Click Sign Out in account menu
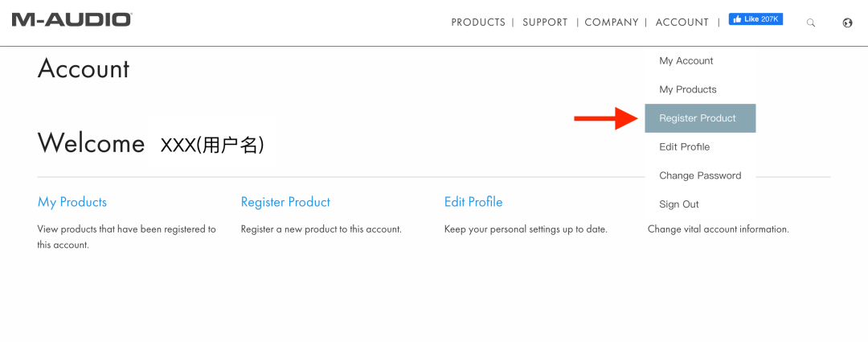The width and height of the screenshot is (868, 342). click(x=679, y=204)
